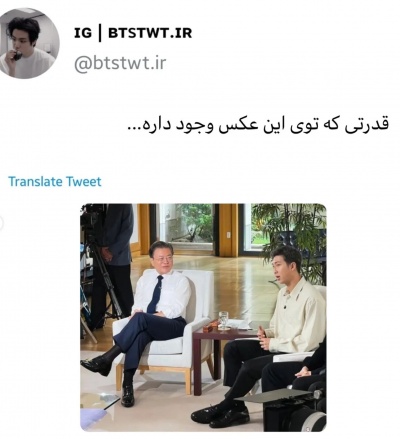Click the word BTSTWT.IR in the display name
Image resolution: width=400 pixels, height=439 pixels.
(150, 33)
